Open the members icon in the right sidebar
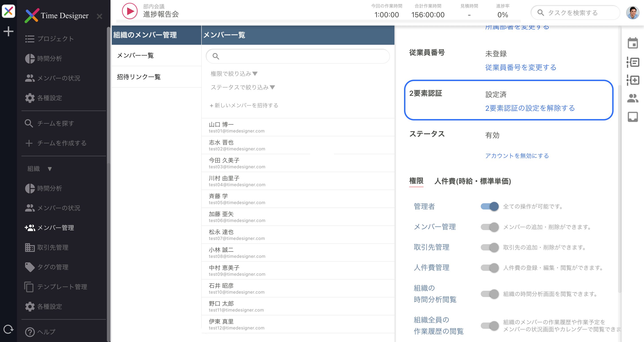Screen dimensions: 644x342 coord(633,98)
